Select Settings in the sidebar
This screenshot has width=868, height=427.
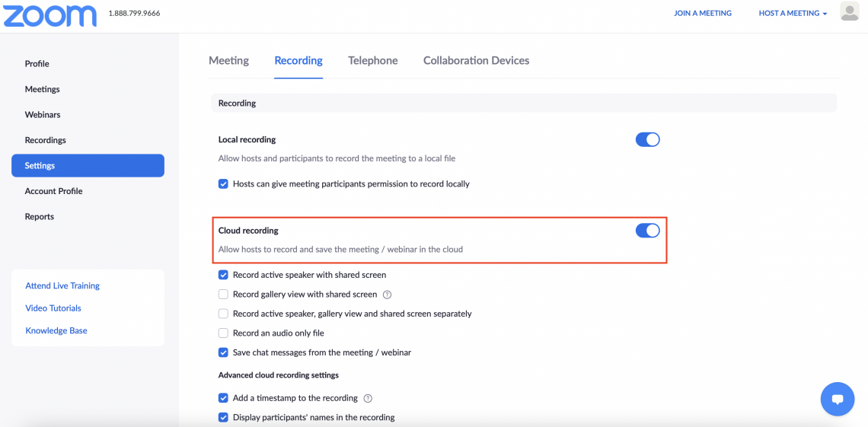[88, 165]
